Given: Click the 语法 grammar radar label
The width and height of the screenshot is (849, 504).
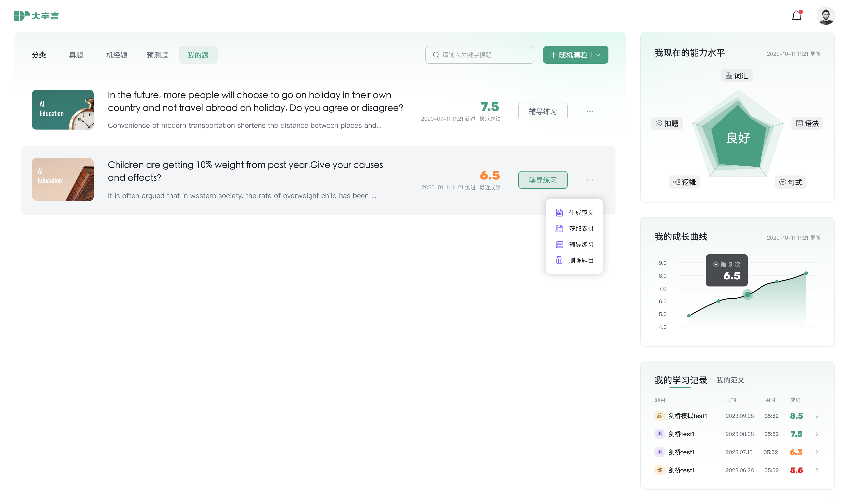Looking at the screenshot, I should (807, 123).
